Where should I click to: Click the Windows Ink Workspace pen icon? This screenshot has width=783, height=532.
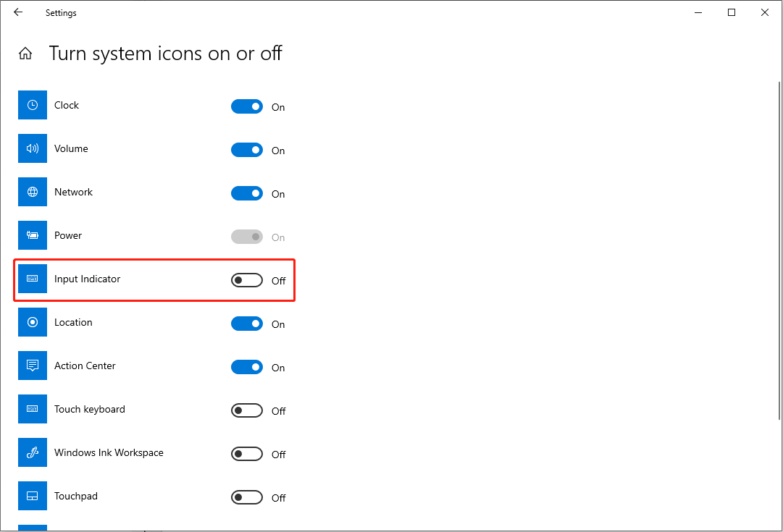pyautogui.click(x=32, y=452)
